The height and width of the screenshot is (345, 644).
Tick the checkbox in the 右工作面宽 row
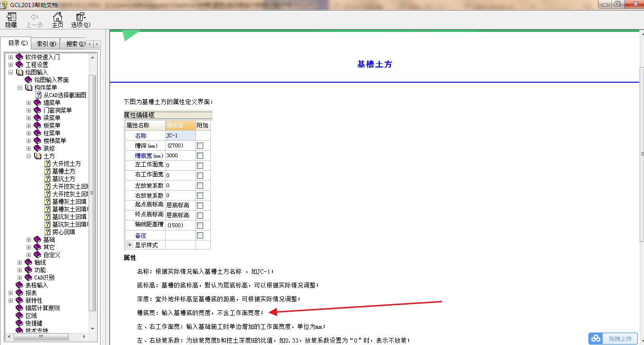(200, 175)
